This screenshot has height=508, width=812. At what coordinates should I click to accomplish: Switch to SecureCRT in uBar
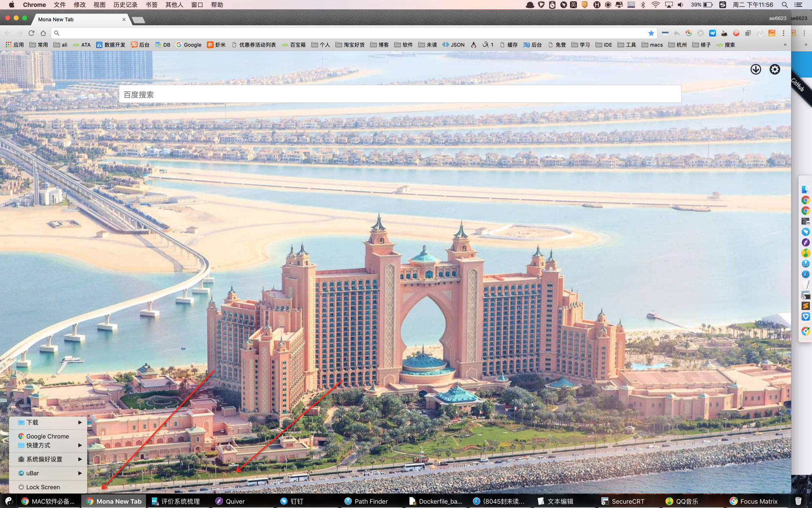(629, 501)
